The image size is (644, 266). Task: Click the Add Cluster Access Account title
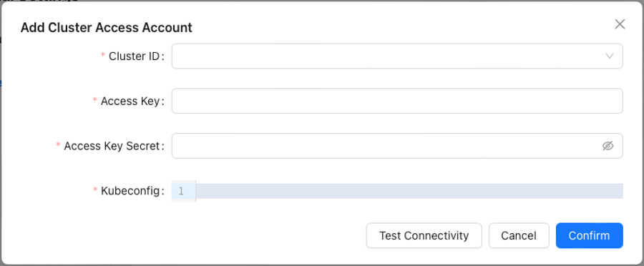(107, 27)
